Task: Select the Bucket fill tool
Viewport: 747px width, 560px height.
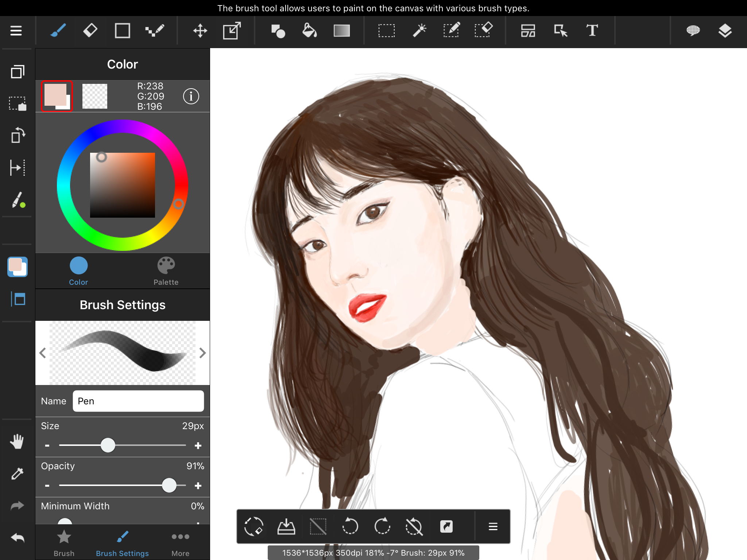Action: [309, 31]
